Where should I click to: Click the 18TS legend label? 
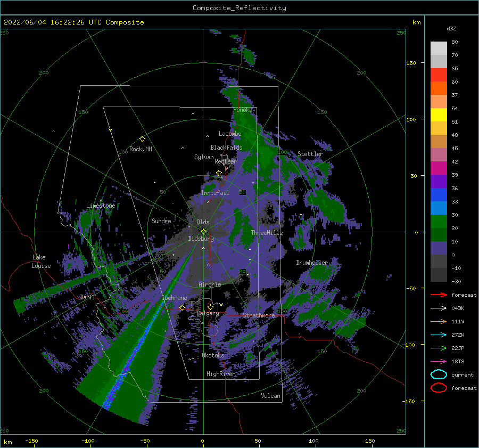tap(458, 361)
